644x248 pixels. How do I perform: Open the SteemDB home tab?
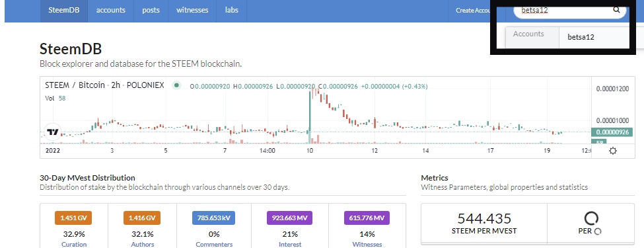(63, 10)
